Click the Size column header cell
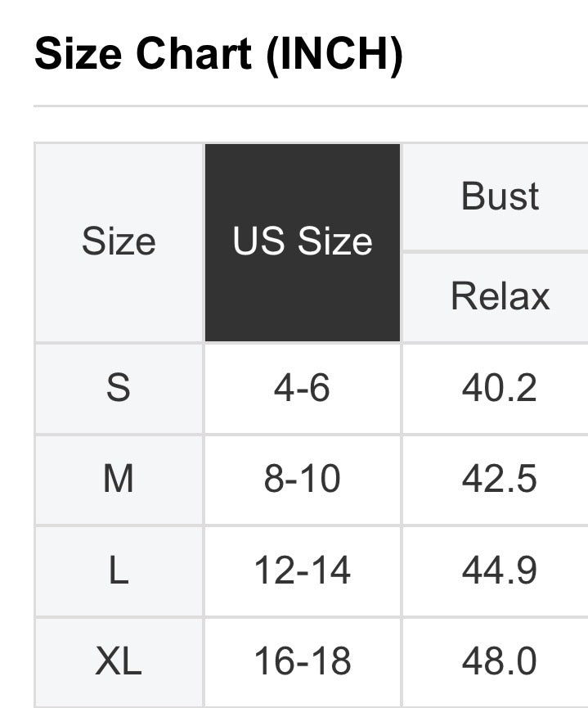Screen dimensions: 588x708 click(x=119, y=242)
